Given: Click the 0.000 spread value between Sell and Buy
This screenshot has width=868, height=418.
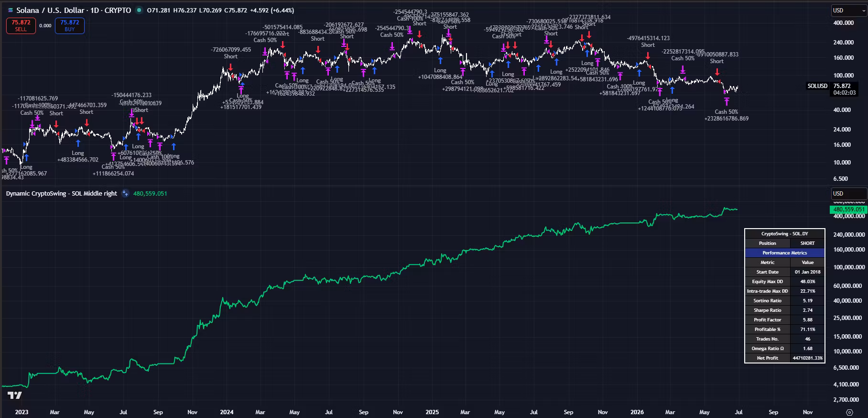Looking at the screenshot, I should [x=45, y=26].
